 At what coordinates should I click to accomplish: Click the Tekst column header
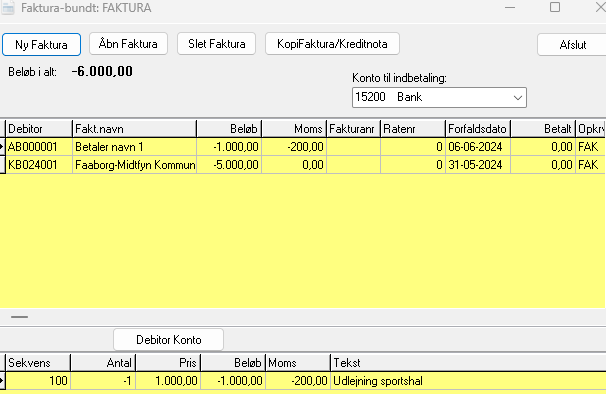coord(468,363)
